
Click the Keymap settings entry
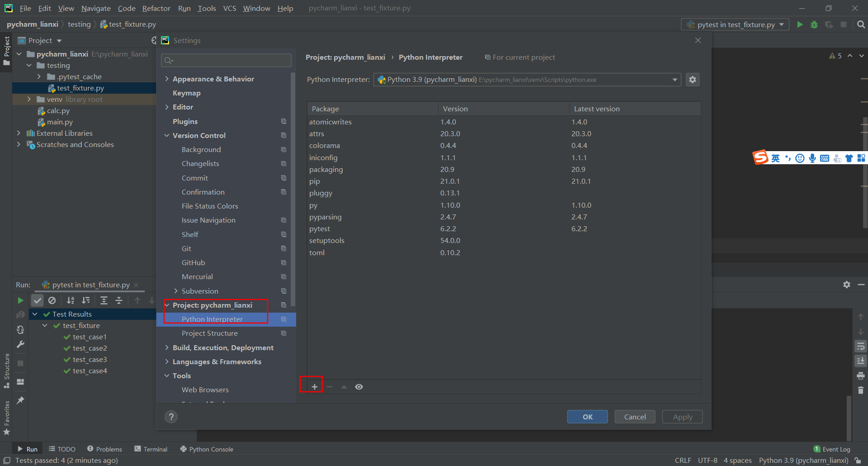pos(186,93)
